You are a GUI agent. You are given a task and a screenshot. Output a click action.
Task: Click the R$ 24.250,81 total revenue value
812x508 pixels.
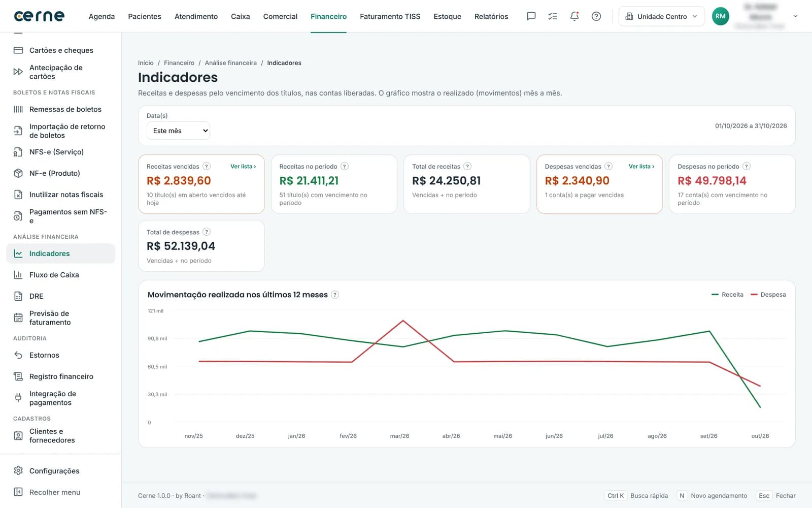point(446,181)
